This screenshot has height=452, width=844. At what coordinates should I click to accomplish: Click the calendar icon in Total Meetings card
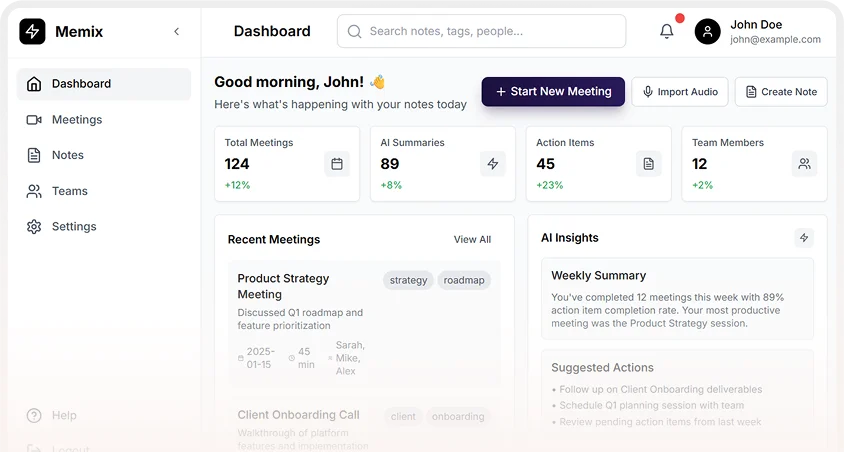coord(337,164)
